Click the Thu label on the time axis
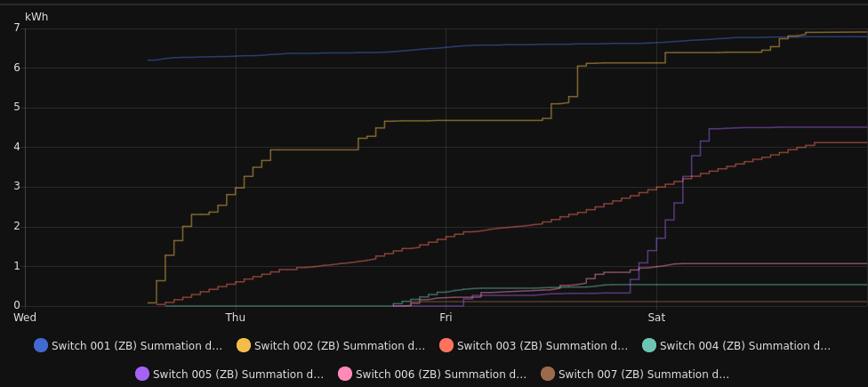 [x=236, y=318]
